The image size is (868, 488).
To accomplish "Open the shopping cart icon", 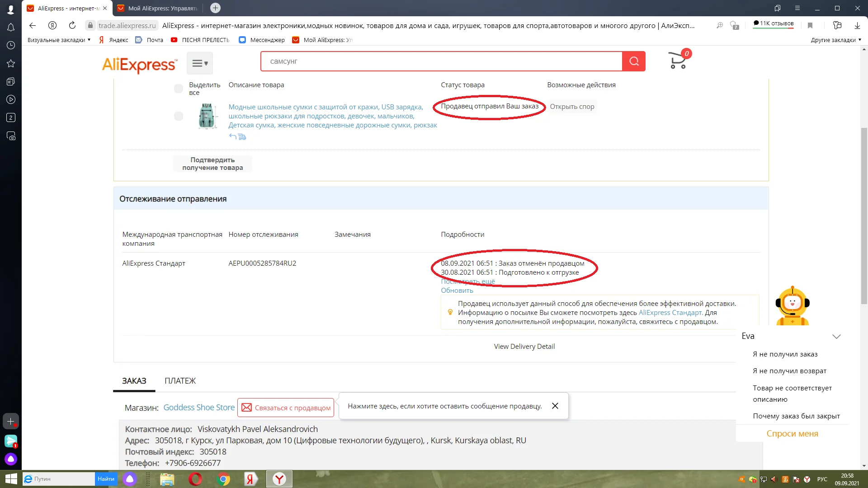I will (x=678, y=61).
